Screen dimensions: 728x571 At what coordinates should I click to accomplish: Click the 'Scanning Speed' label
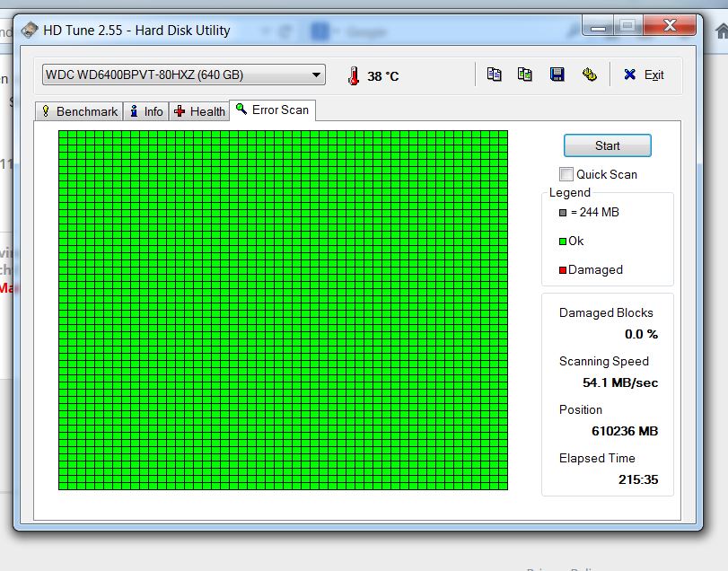604,361
